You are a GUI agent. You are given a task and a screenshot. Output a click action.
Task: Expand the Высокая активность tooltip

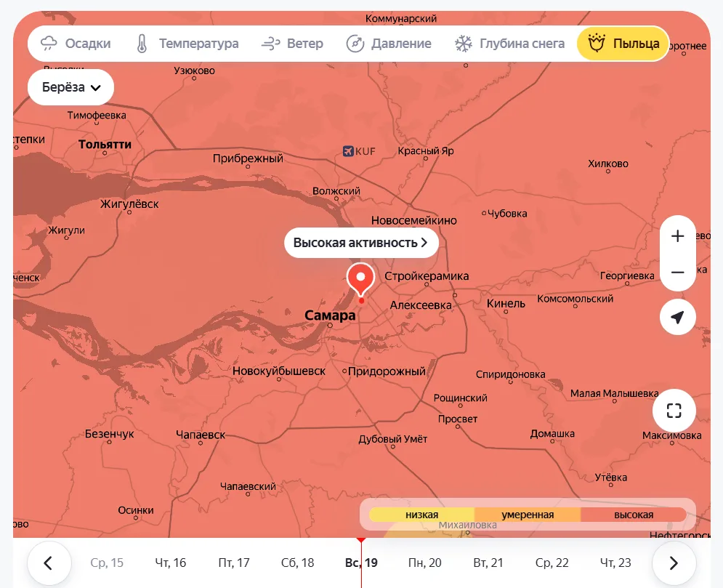360,243
